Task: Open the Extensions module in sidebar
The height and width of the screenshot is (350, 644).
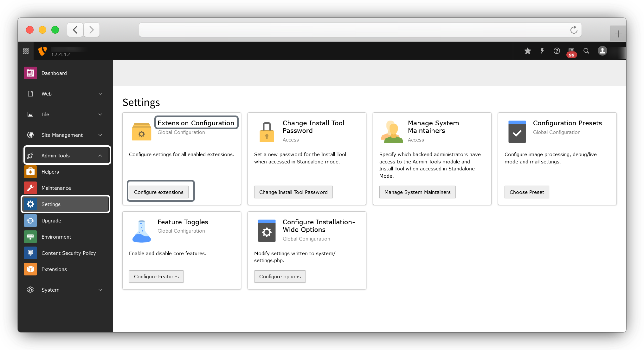Action: 54,269
